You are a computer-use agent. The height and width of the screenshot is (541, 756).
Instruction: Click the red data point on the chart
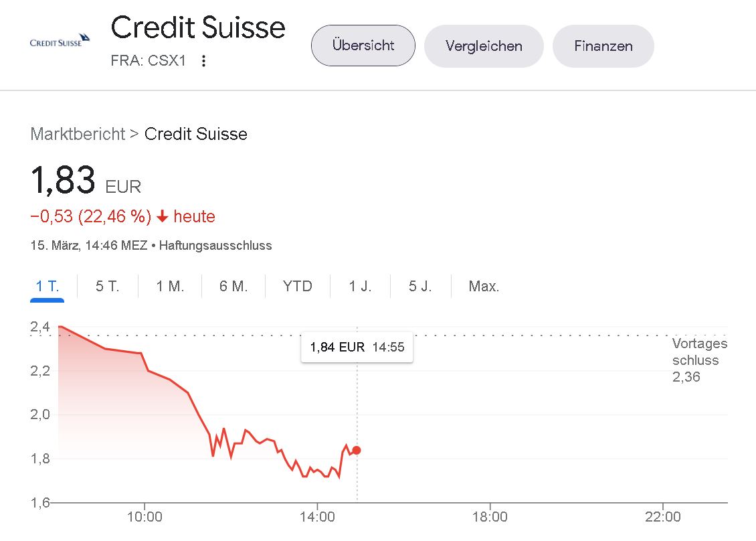[x=357, y=450]
